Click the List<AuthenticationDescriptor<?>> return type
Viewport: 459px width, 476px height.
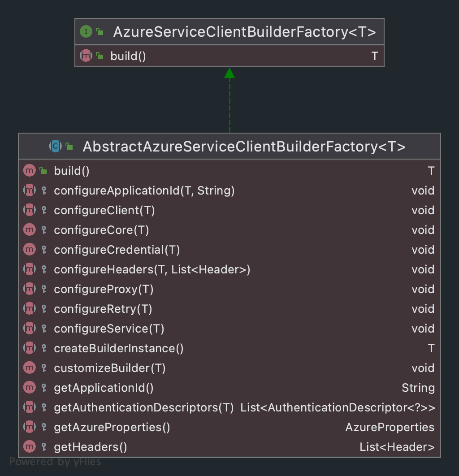[338, 408]
